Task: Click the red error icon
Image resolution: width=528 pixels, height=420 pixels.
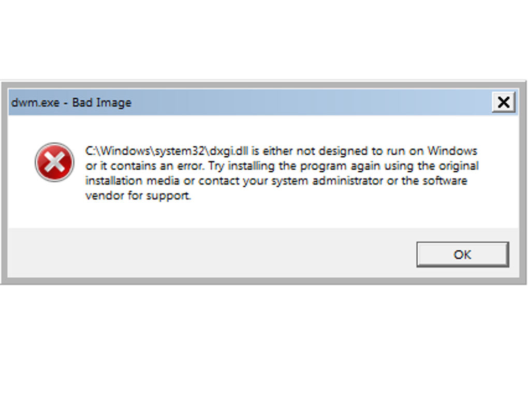Action: click(x=54, y=162)
